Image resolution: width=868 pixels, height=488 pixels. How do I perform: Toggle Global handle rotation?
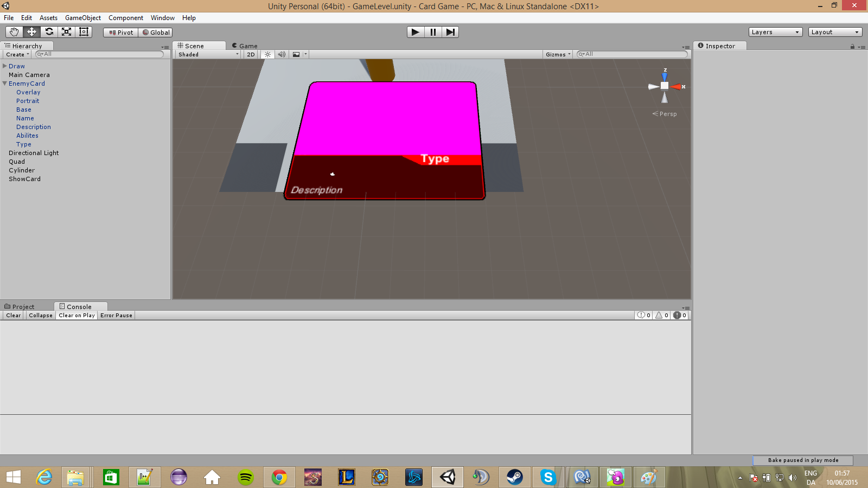(155, 33)
